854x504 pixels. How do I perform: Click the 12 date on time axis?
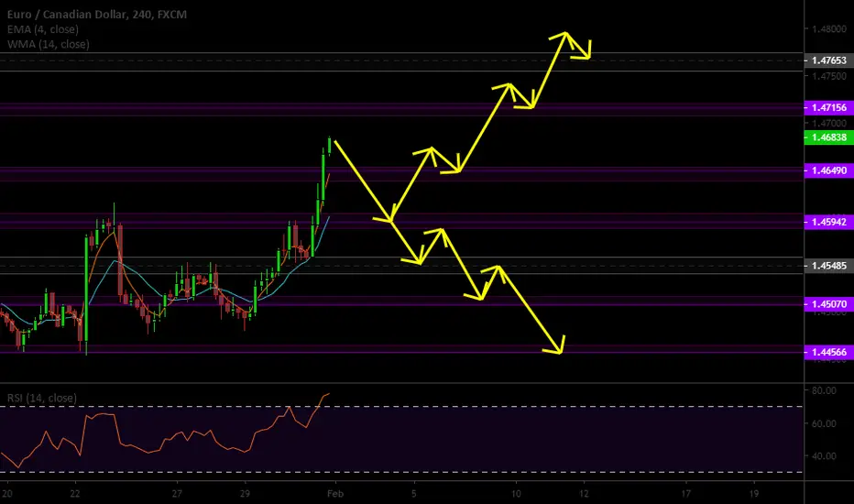click(x=584, y=494)
